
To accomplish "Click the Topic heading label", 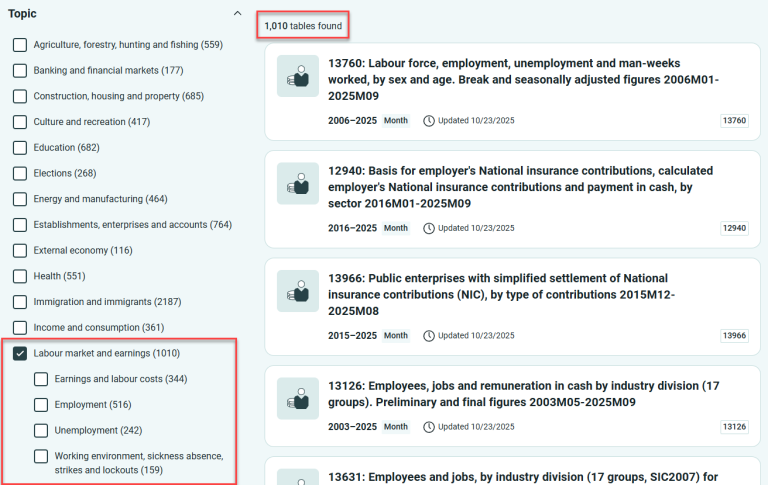I will (22, 14).
